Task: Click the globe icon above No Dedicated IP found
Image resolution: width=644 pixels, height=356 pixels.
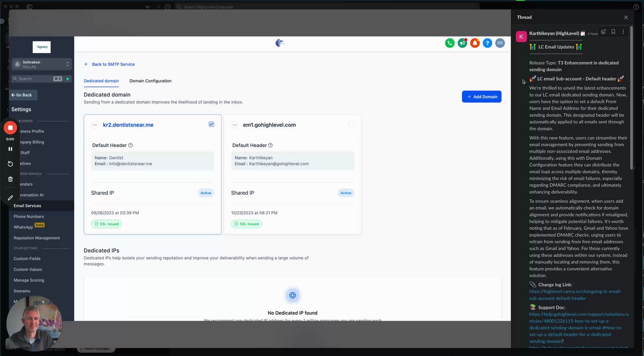Action: (293, 295)
